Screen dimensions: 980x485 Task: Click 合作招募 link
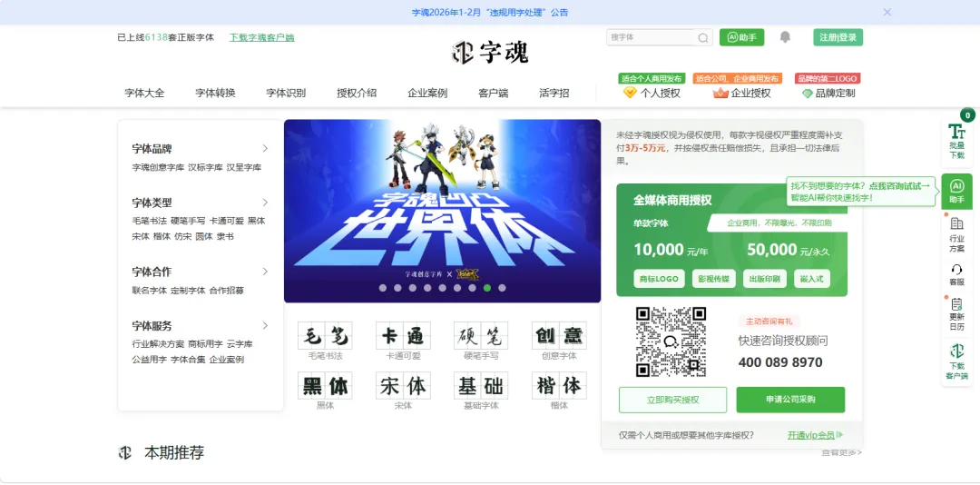pyautogui.click(x=226, y=291)
